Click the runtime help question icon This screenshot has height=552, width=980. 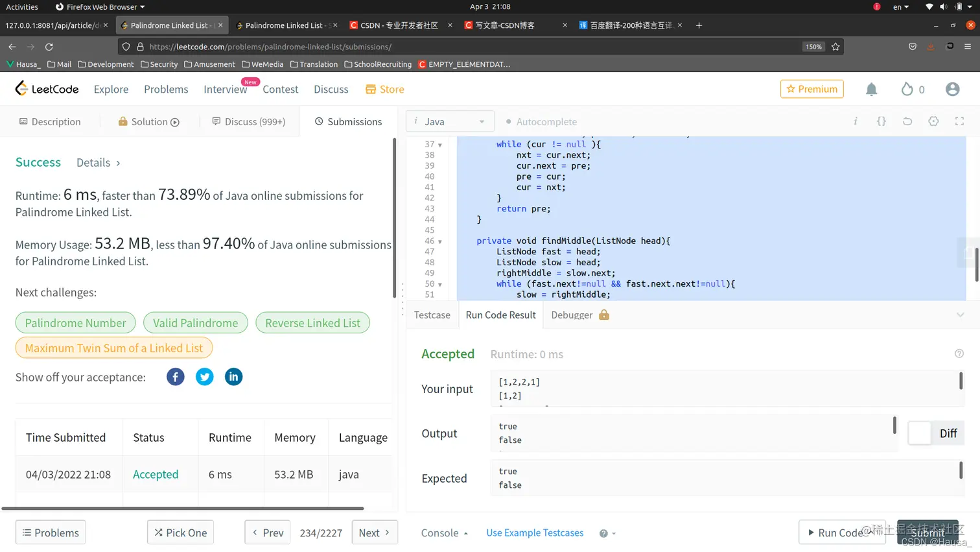(959, 354)
